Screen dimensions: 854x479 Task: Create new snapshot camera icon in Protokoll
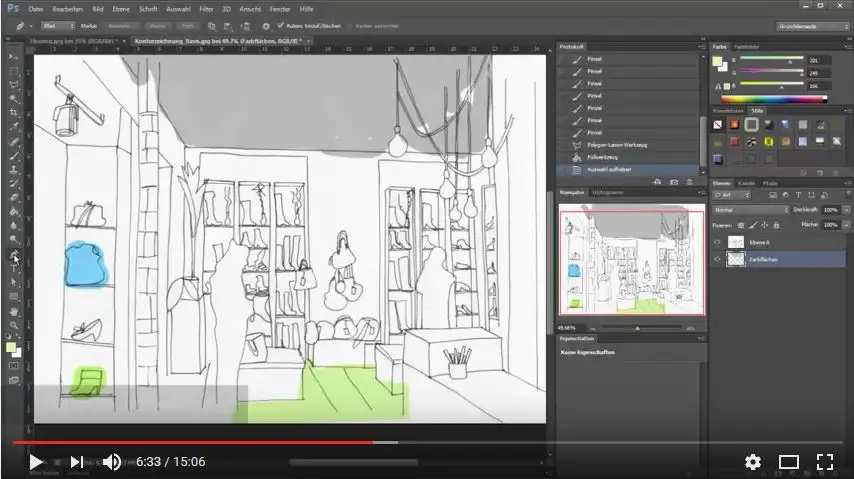[x=674, y=182]
